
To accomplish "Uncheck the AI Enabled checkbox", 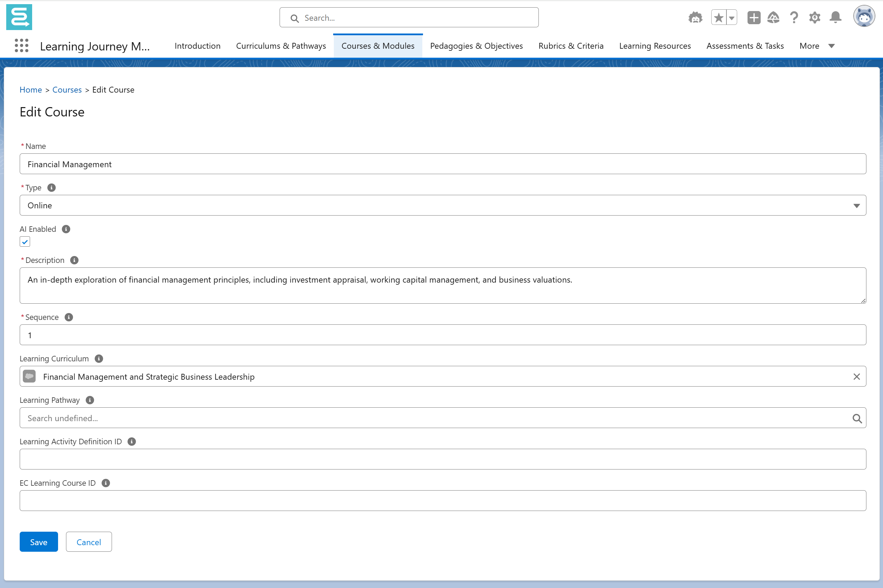I will pos(25,242).
